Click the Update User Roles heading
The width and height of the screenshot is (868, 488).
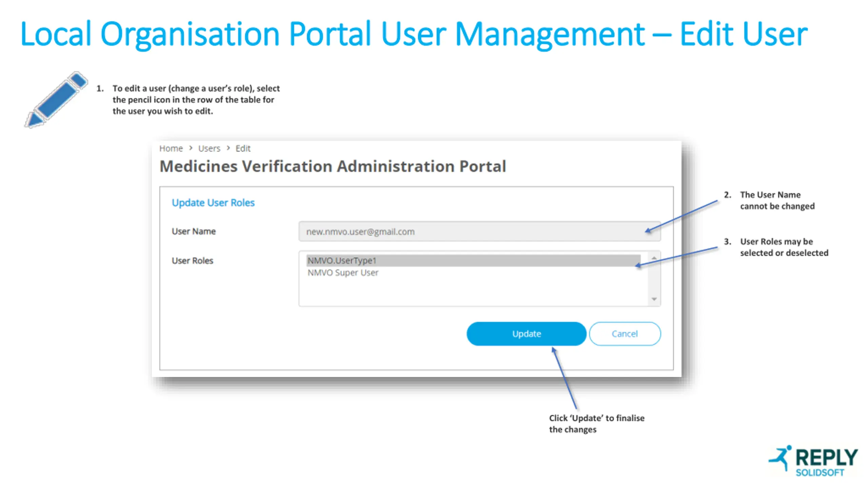click(213, 203)
